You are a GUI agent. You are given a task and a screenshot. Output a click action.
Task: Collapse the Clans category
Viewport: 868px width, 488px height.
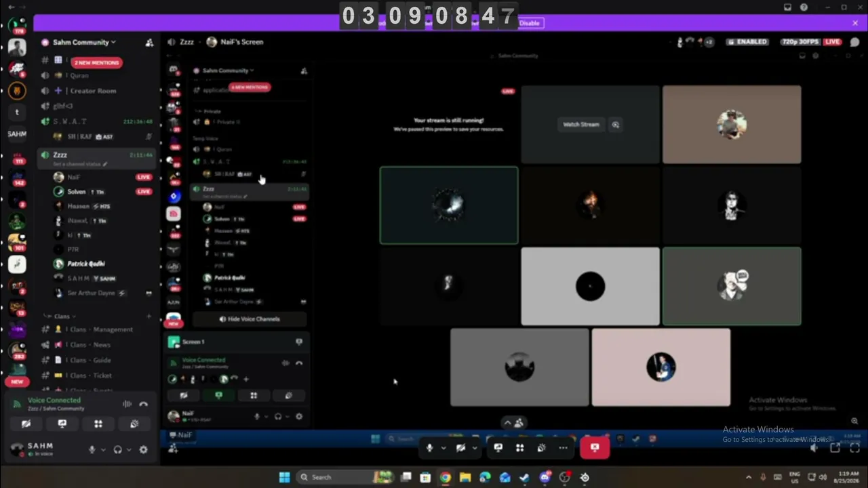coord(61,316)
